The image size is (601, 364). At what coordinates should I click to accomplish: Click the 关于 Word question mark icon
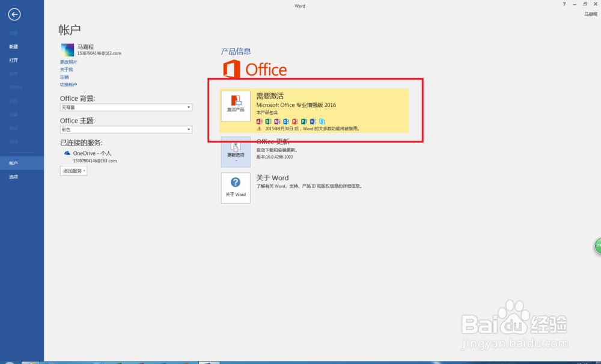(236, 183)
